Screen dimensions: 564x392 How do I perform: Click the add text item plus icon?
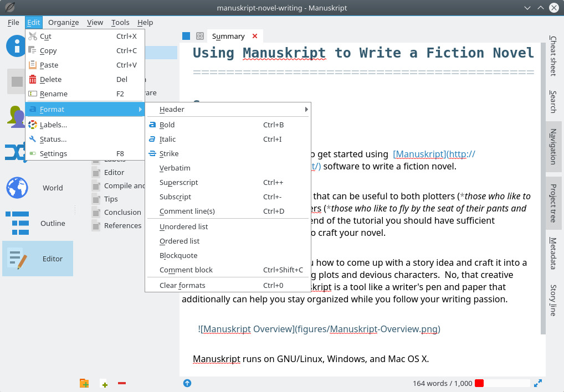[x=104, y=383]
